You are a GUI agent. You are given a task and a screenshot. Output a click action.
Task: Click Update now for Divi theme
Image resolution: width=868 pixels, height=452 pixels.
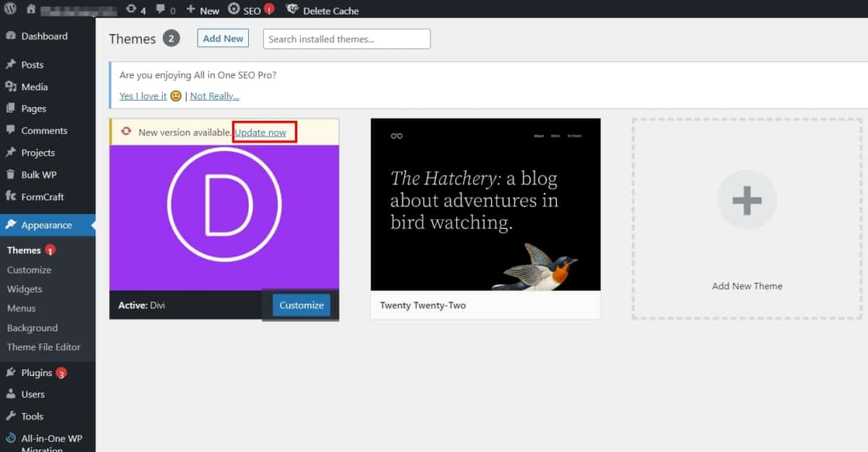click(x=260, y=132)
